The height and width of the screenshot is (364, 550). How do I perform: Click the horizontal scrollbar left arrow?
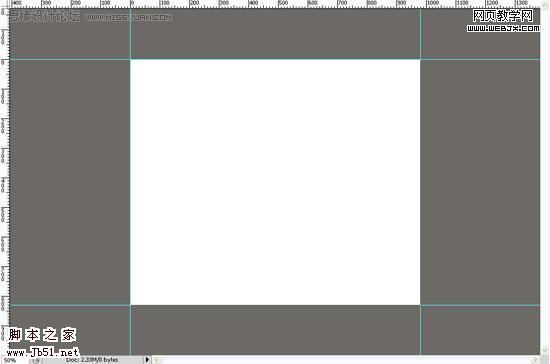(157, 360)
